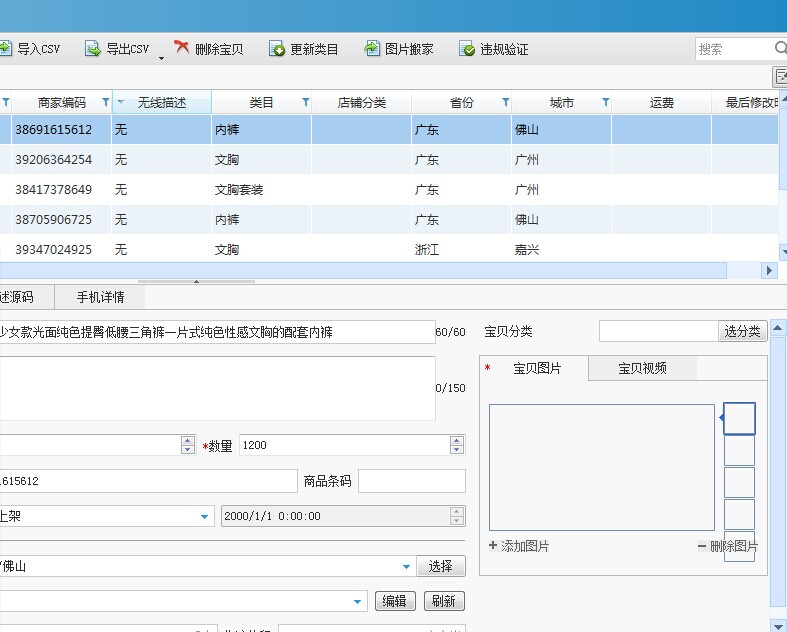
Task: Click the 刷新 button
Action: tap(444, 601)
